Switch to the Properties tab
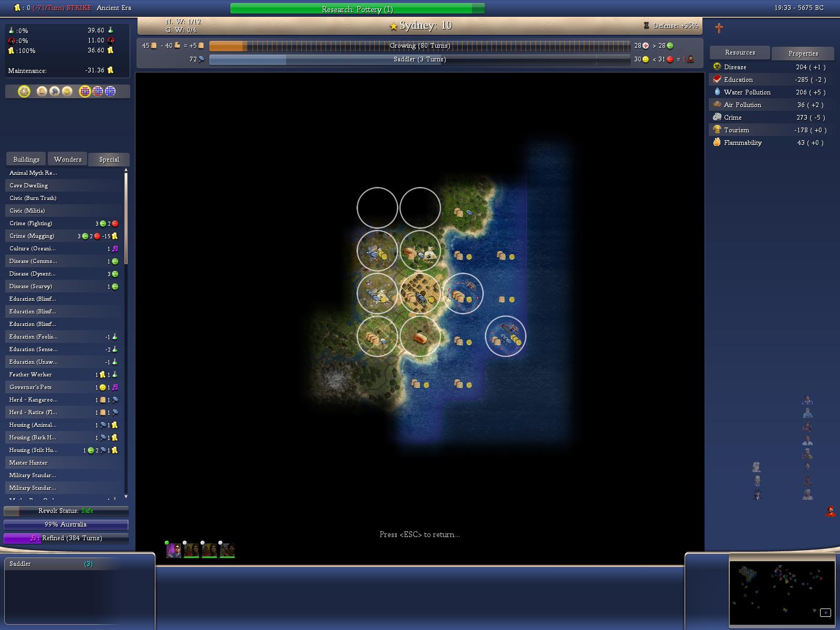 tap(803, 53)
